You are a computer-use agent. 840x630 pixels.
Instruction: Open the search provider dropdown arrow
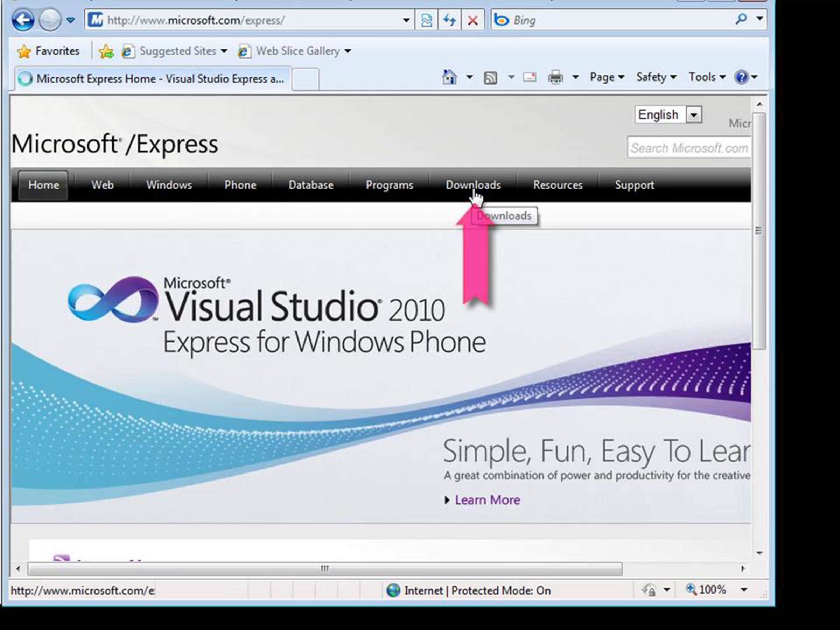(x=759, y=19)
